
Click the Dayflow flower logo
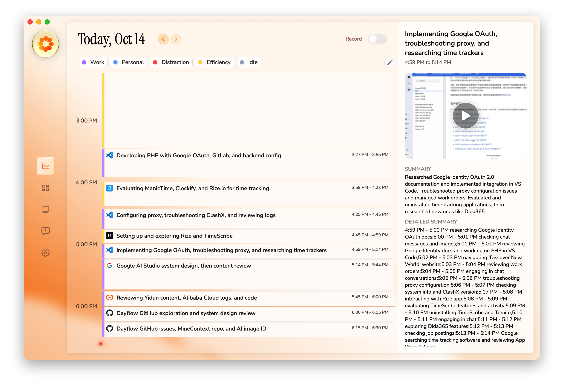[45, 44]
